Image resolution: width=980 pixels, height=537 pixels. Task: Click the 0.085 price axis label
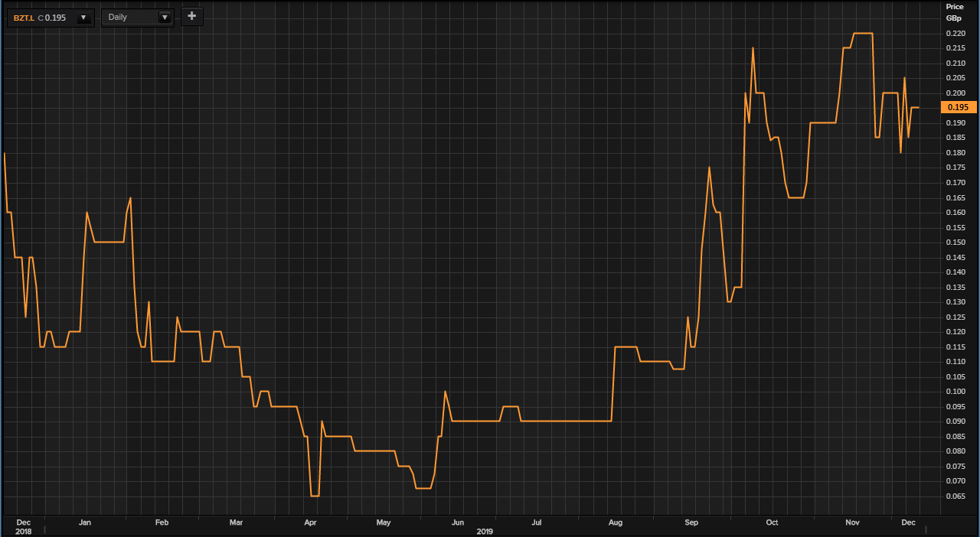click(x=955, y=436)
